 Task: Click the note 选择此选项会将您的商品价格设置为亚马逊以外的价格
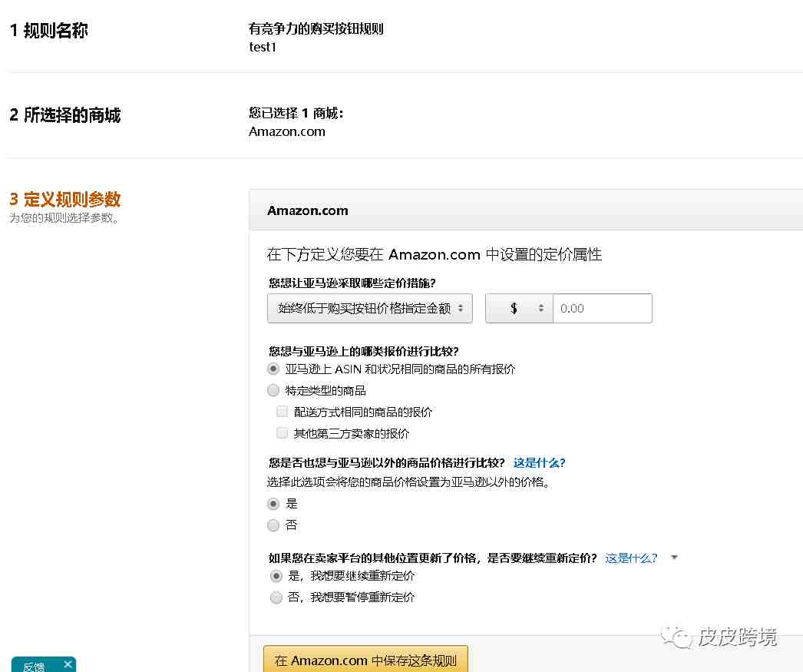(408, 482)
